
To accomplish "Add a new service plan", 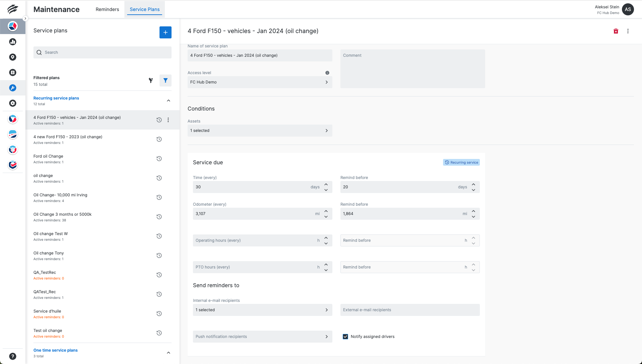I will pyautogui.click(x=166, y=32).
